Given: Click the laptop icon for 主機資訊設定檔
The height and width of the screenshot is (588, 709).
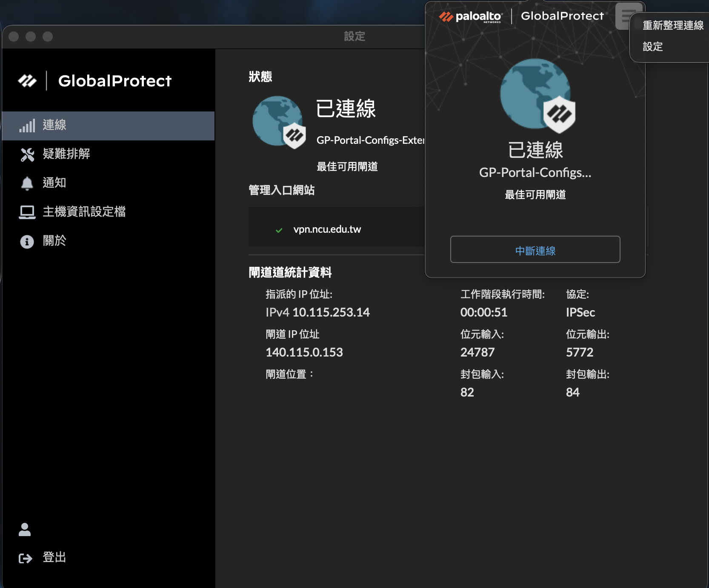Looking at the screenshot, I should pos(27,212).
